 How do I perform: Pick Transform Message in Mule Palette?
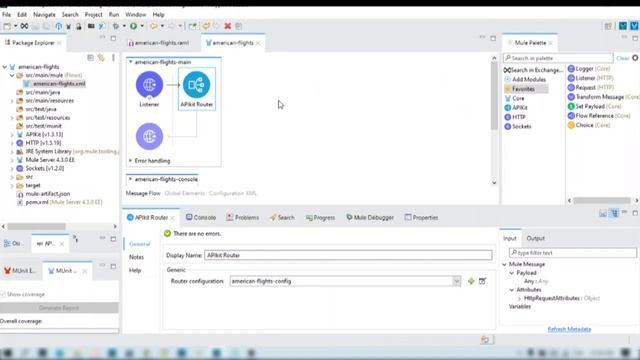(603, 97)
